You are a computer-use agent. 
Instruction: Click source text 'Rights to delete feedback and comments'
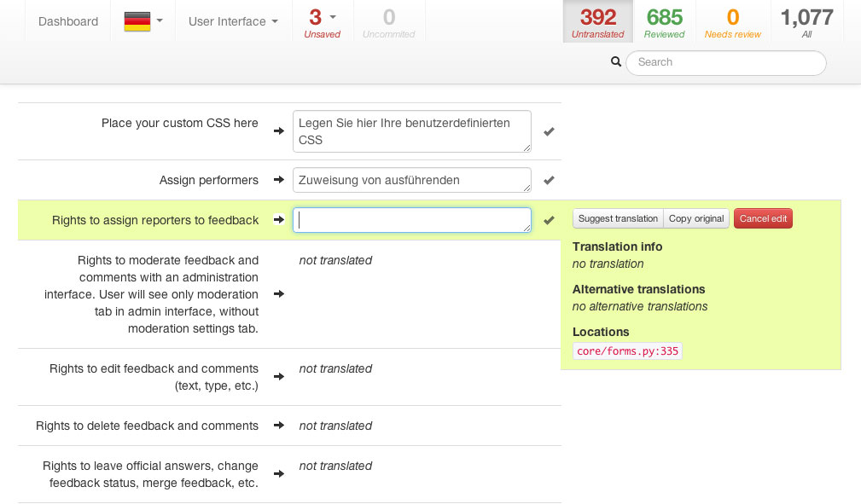[x=147, y=426]
